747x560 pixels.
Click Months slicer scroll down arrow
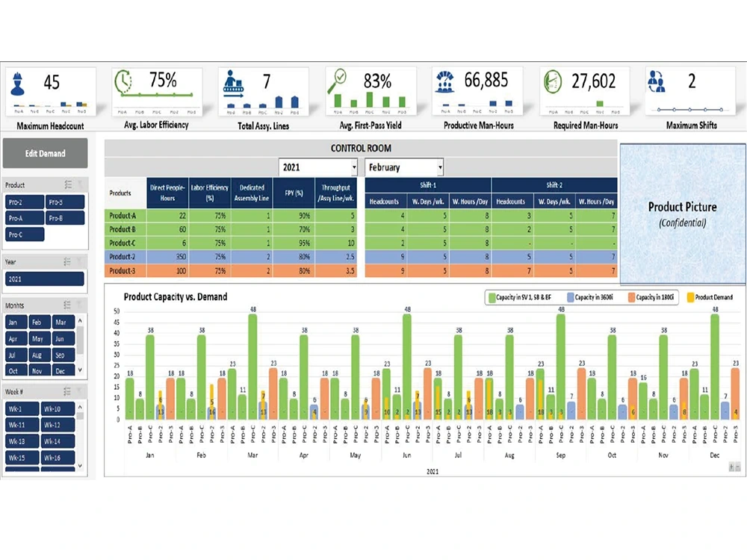coord(80,370)
